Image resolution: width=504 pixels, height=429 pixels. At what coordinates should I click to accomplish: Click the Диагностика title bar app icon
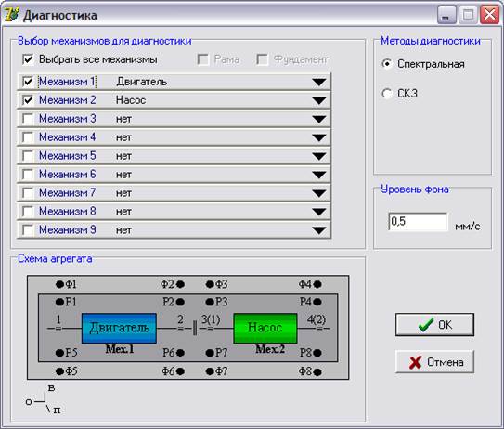click(11, 15)
